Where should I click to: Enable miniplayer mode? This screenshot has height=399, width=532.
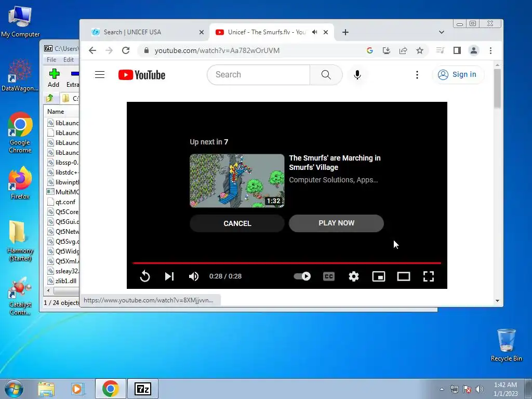pos(379,276)
